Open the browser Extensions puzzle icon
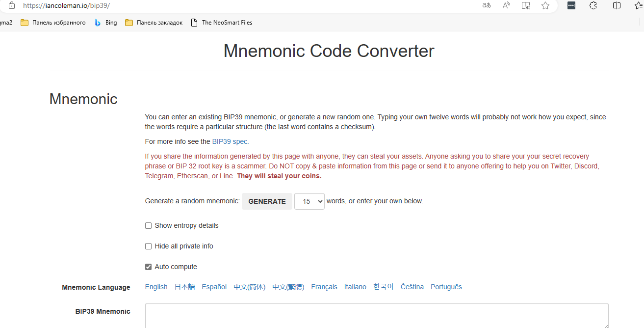The height and width of the screenshot is (328, 644). [593, 5]
